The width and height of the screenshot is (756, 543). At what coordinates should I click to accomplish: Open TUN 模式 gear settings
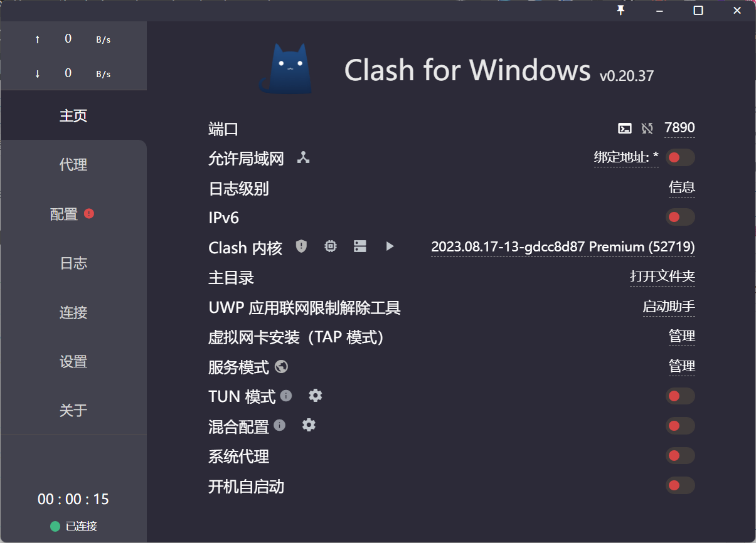pyautogui.click(x=316, y=396)
